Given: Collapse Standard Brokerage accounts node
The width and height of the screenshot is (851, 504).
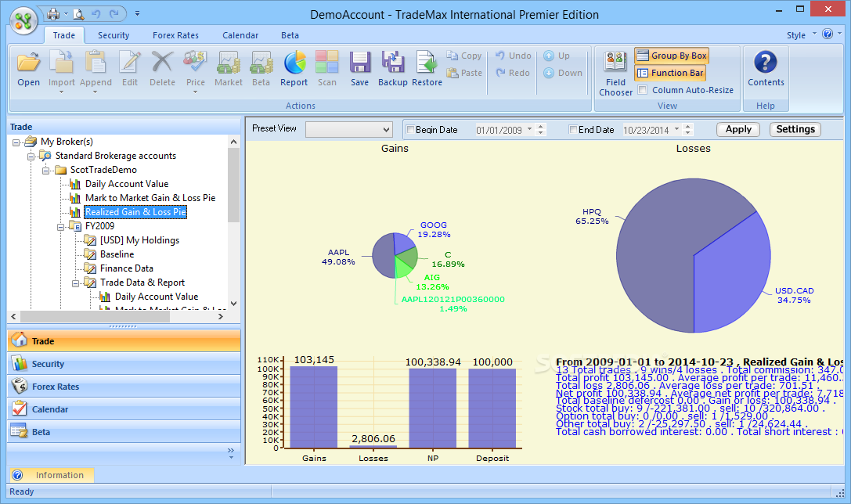Looking at the screenshot, I should pyautogui.click(x=31, y=157).
